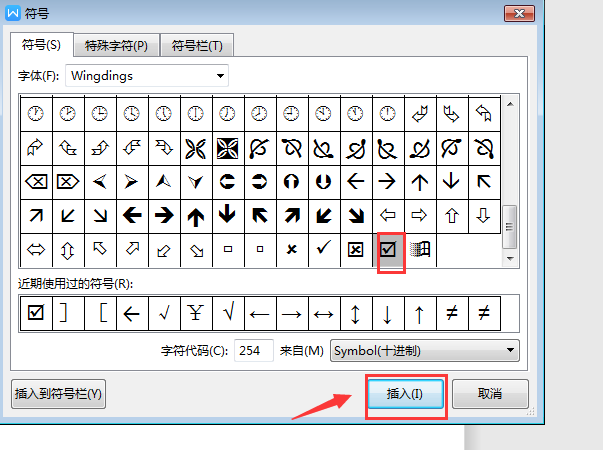Choose the one o'clock clock symbol

coord(36,114)
